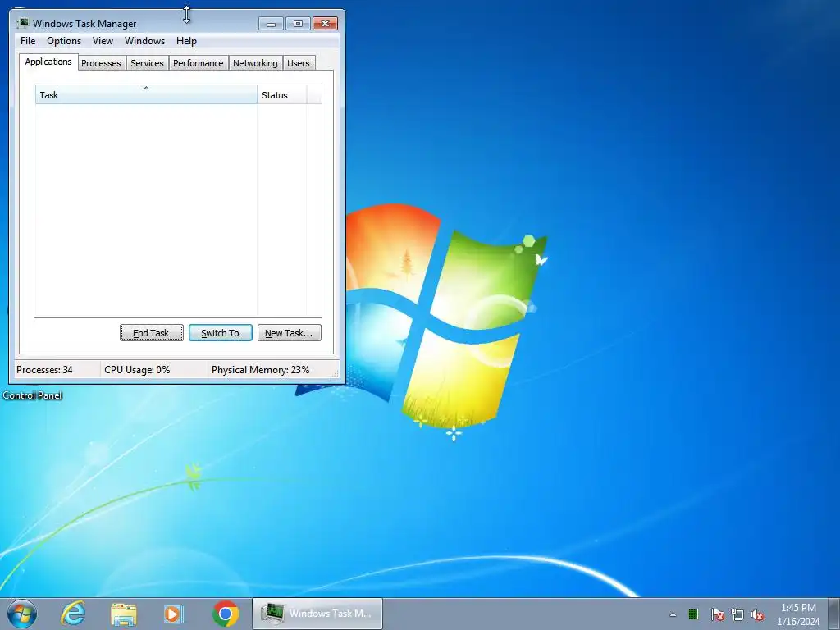Switch to the Users tab

299,63
